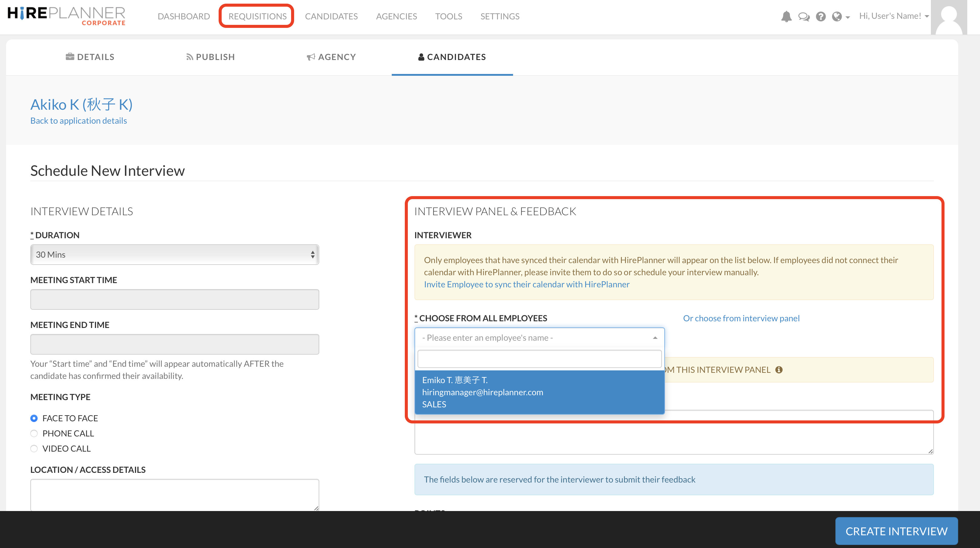The image size is (980, 548).
Task: Open the Requisitions menu item
Action: [257, 16]
